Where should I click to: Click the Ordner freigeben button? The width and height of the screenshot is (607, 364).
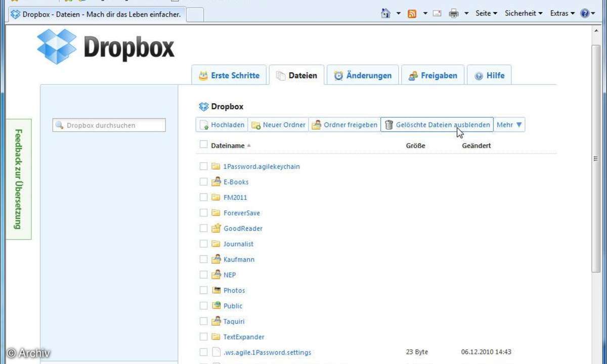344,125
